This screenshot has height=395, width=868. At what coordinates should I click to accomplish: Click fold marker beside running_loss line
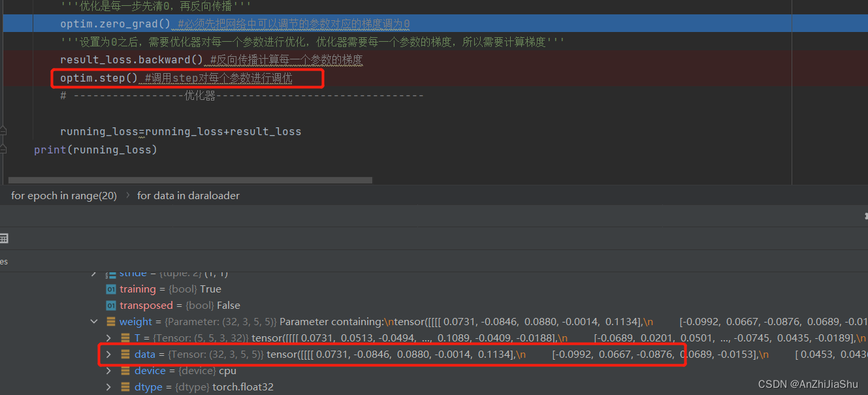[x=3, y=131]
